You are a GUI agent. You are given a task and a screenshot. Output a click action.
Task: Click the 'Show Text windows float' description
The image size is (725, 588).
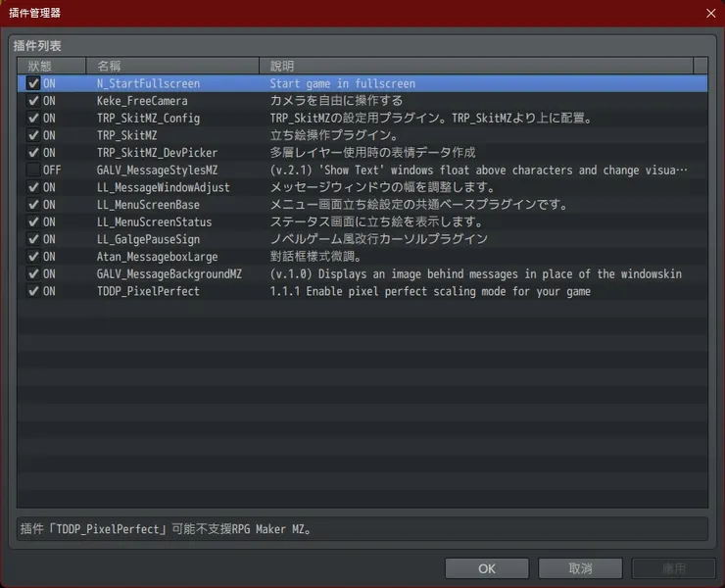pyautogui.click(x=478, y=171)
